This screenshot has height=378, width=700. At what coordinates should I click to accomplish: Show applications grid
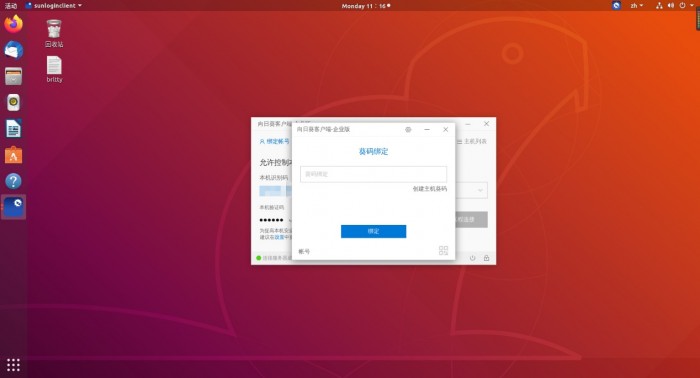click(x=13, y=365)
